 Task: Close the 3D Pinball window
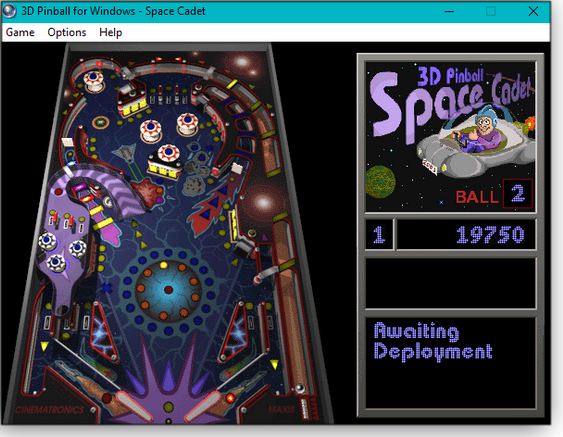(x=533, y=11)
